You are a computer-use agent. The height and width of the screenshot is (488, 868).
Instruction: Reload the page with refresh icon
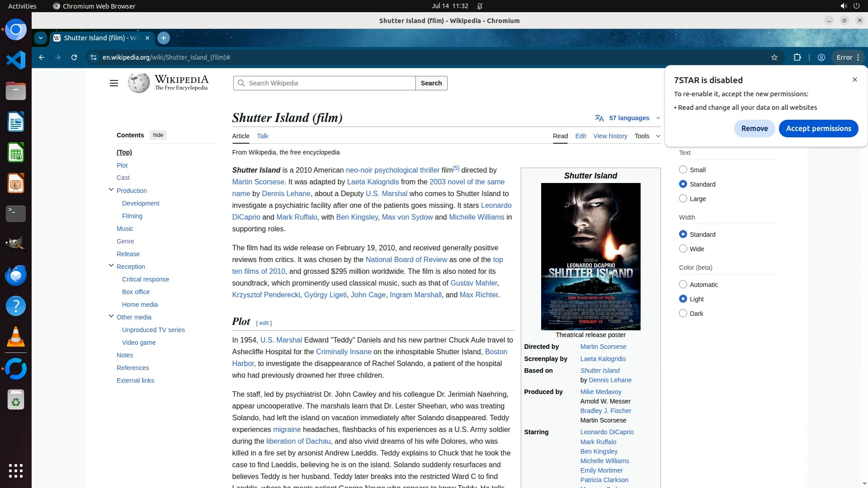tap(74, 57)
